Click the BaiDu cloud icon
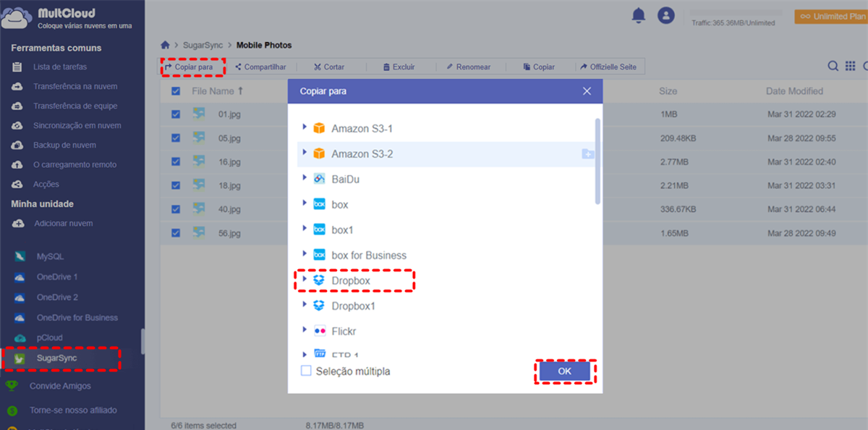This screenshot has width=868, height=430. coord(319,179)
